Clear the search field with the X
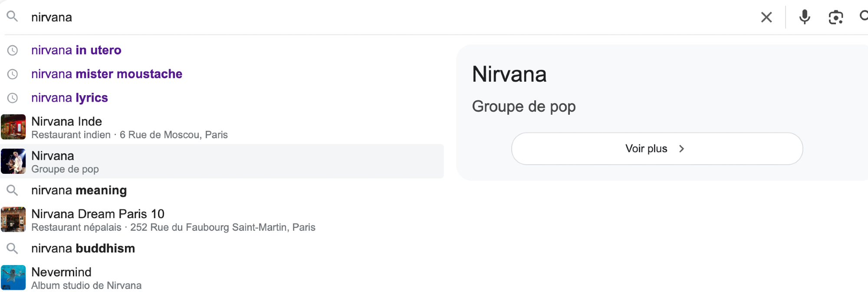The height and width of the screenshot is (292, 868). click(766, 17)
